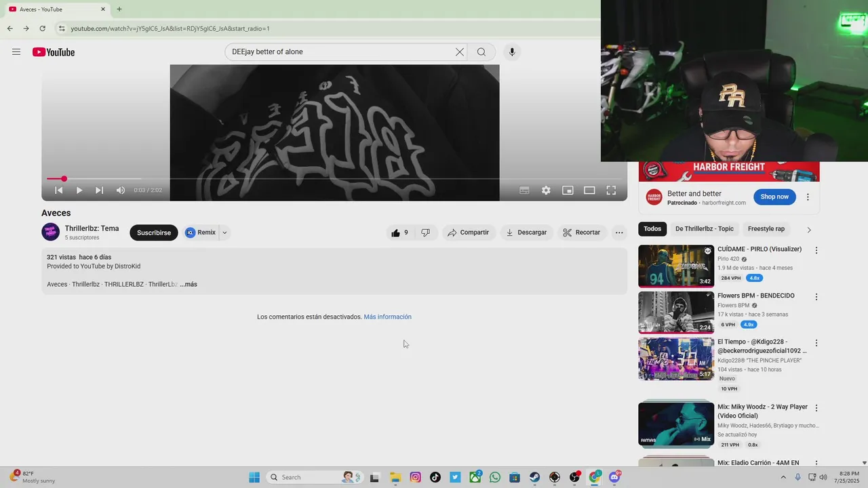Play the video
This screenshot has width=868, height=488.
79,190
